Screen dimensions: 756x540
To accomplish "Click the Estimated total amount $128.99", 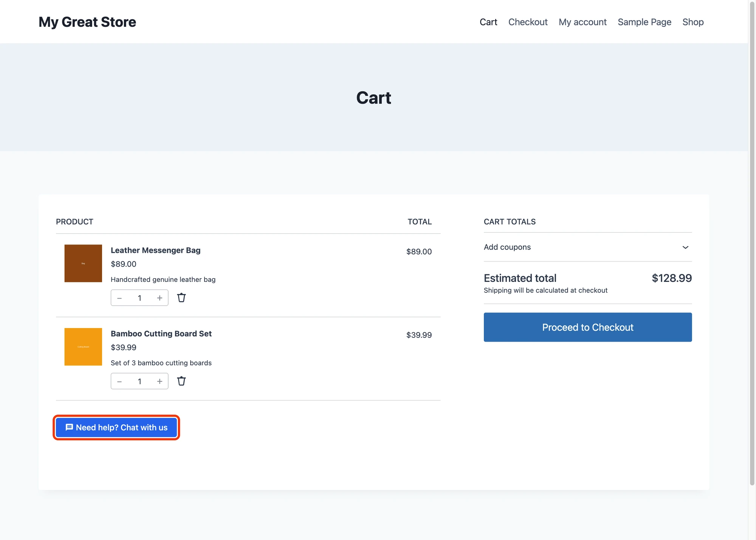I will click(x=672, y=278).
